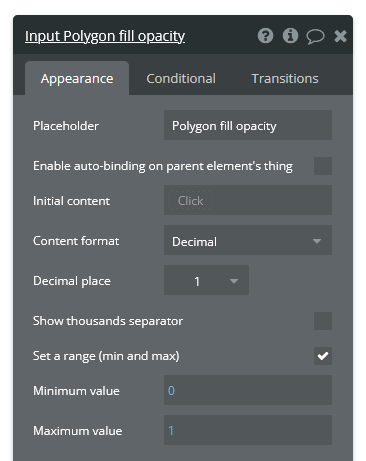Click the Initial content input area
366x461 pixels.
point(248,200)
